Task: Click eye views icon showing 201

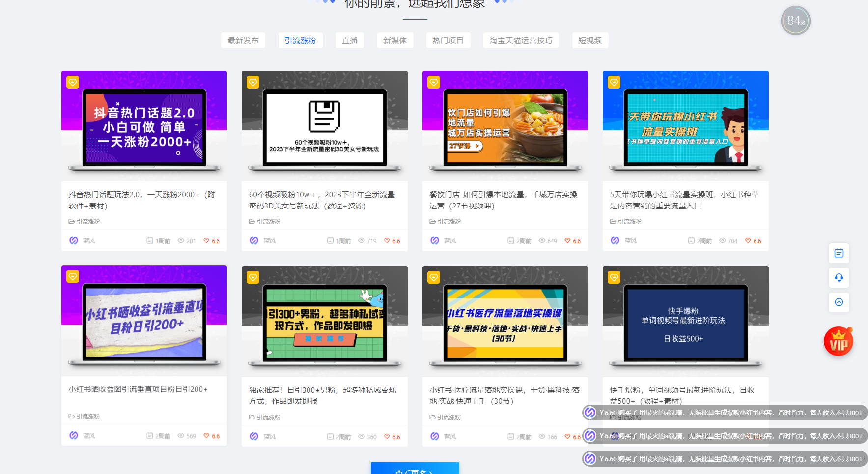Action: coord(181,240)
